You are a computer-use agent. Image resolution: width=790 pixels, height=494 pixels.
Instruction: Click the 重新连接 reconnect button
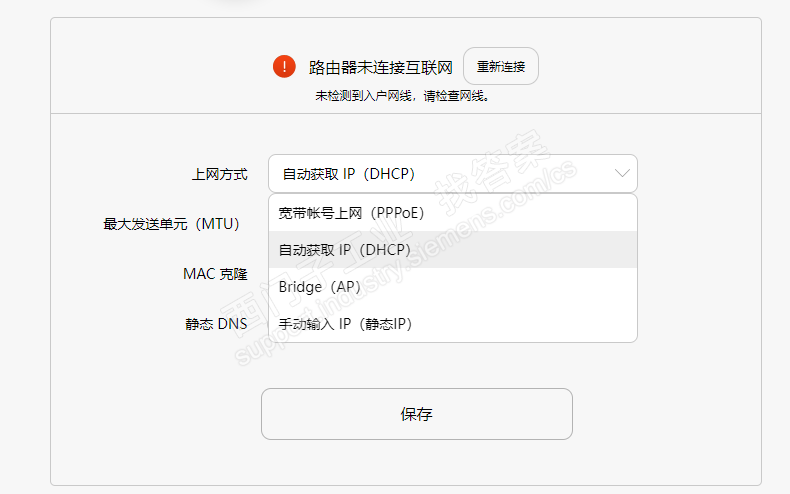pos(500,67)
